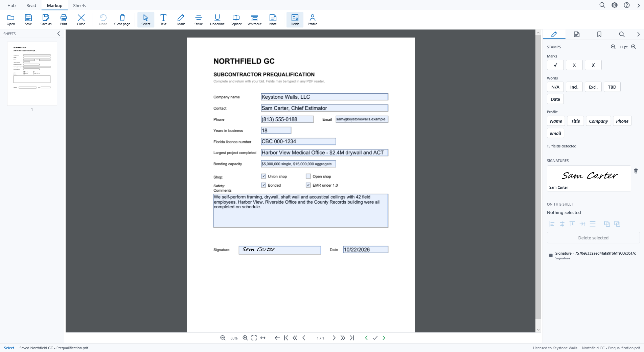Choose the Strike tool in toolbar
This screenshot has height=352, width=644.
pyautogui.click(x=199, y=20)
